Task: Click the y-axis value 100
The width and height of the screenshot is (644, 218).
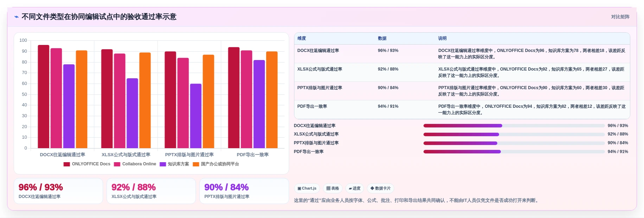Action: [x=23, y=40]
